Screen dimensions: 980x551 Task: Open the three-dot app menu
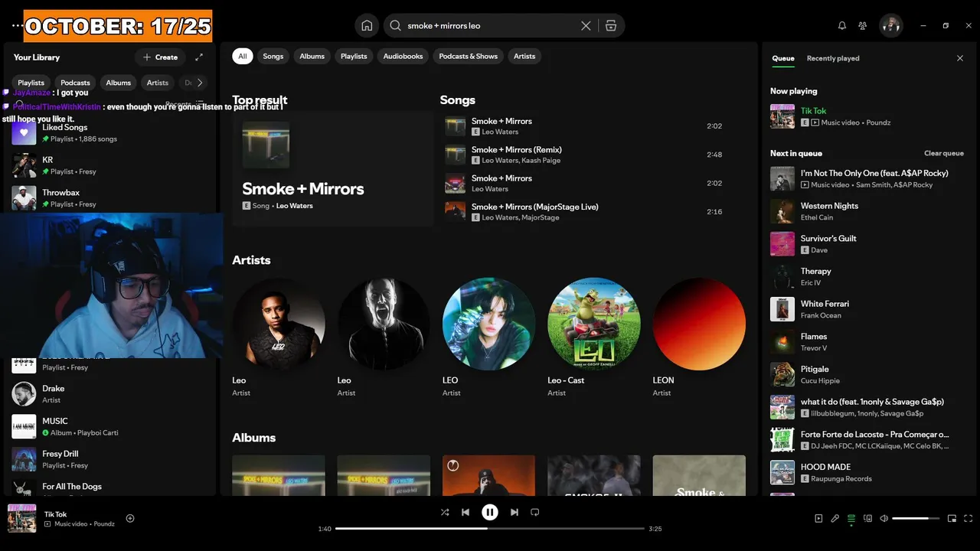(17, 25)
